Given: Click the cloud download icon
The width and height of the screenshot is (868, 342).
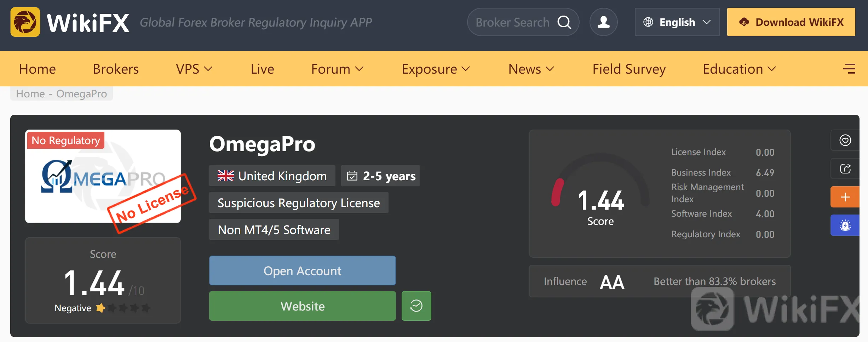Looking at the screenshot, I should pos(744,22).
